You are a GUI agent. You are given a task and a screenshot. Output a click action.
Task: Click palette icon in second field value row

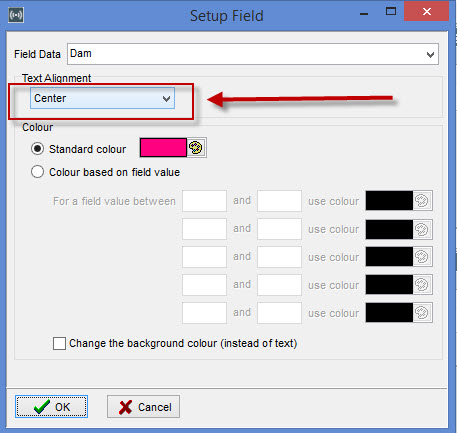pos(422,229)
